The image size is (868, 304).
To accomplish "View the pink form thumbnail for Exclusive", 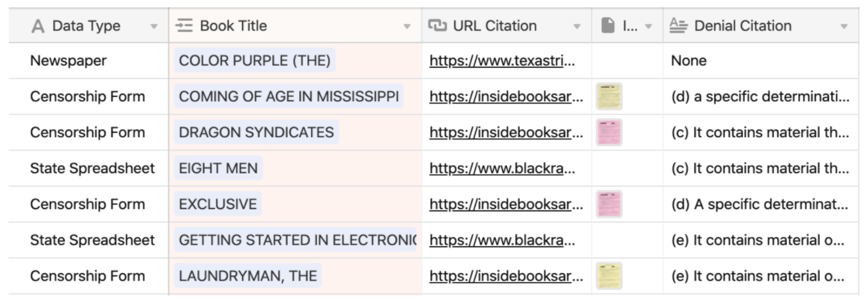I will 609,204.
